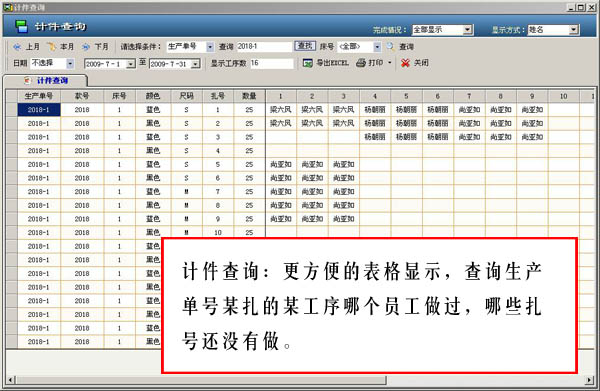
Task: Open print options arrow beside 打印
Action: tap(390, 63)
